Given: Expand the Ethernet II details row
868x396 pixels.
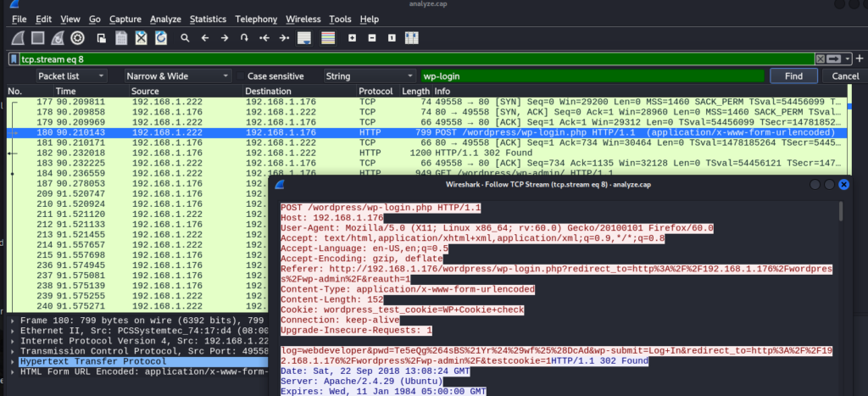Looking at the screenshot, I should point(14,331).
